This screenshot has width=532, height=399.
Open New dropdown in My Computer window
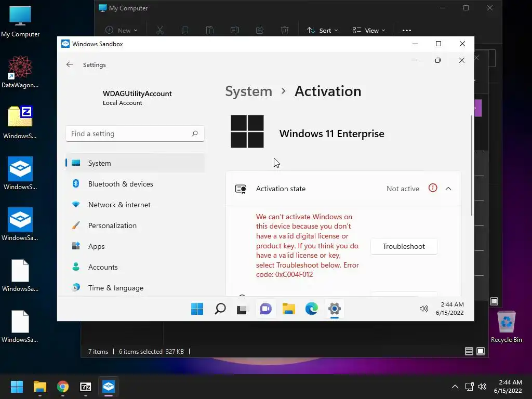point(121,30)
